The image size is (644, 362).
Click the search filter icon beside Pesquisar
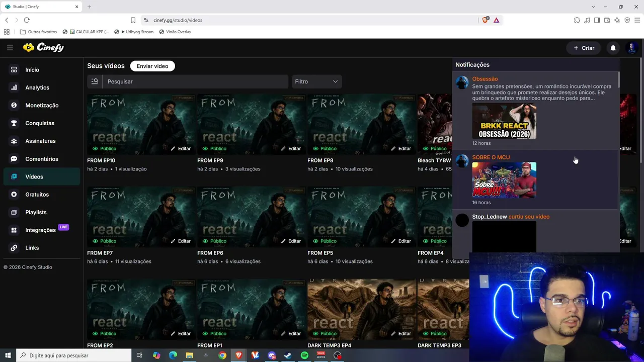pyautogui.click(x=95, y=81)
